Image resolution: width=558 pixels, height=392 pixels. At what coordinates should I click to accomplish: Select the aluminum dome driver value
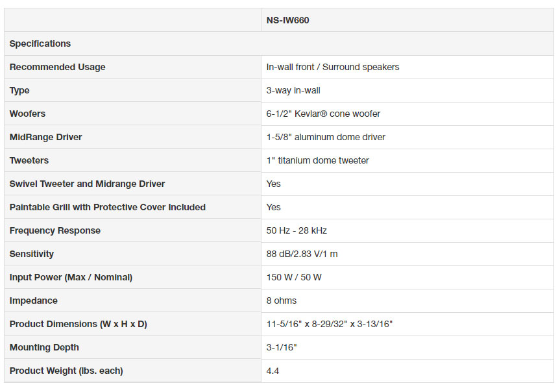click(x=326, y=137)
